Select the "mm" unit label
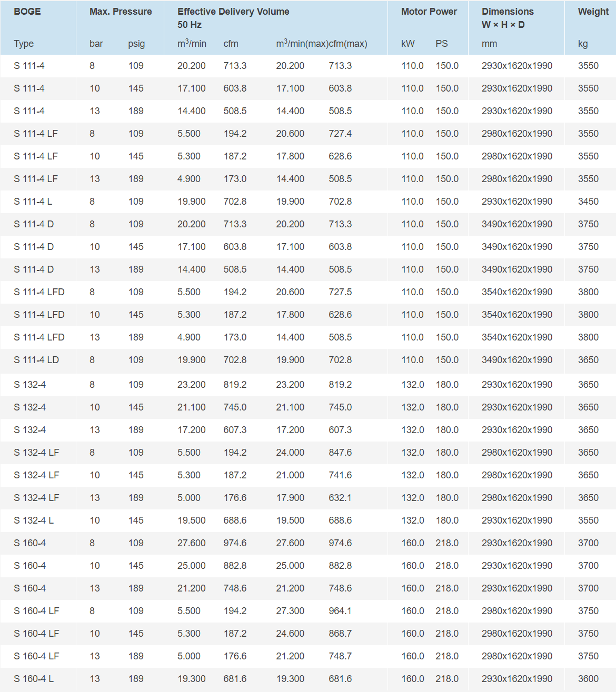The image size is (616, 692). (x=489, y=44)
